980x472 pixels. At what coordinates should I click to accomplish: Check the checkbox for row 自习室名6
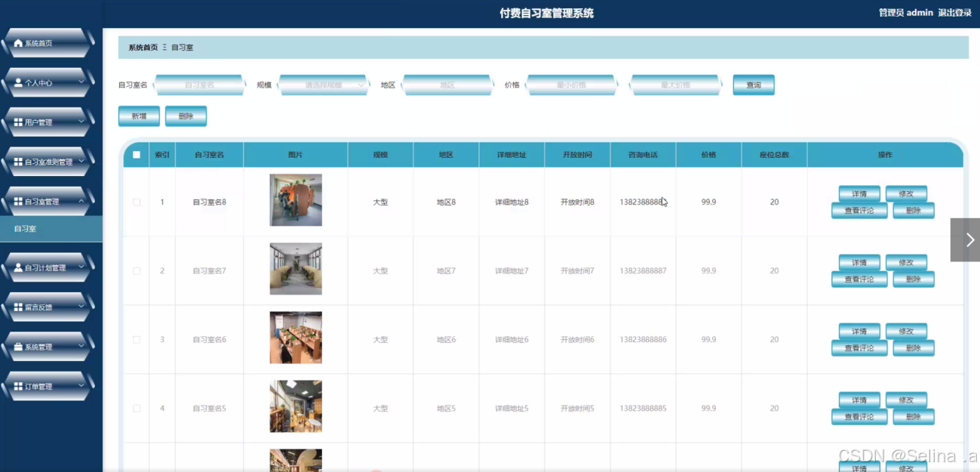pos(137,340)
